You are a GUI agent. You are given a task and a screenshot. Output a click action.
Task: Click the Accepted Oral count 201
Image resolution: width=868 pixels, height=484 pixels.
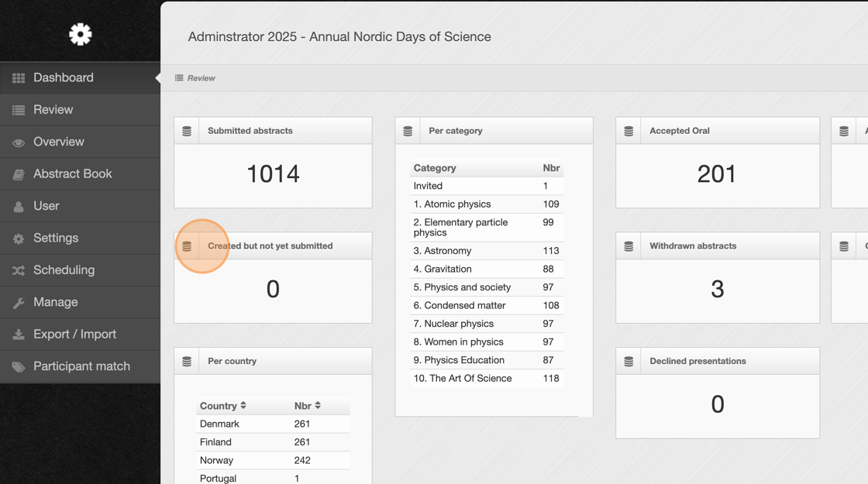coord(716,174)
